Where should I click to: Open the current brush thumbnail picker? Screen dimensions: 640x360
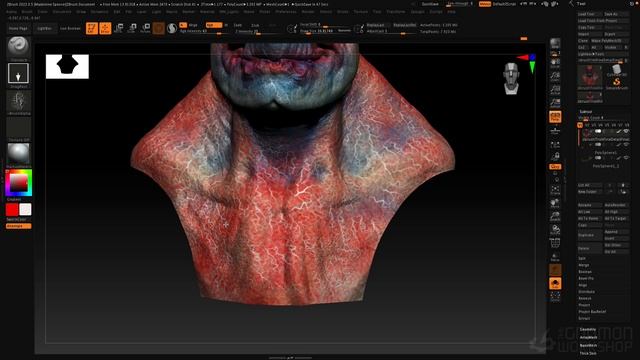pyautogui.click(x=18, y=47)
